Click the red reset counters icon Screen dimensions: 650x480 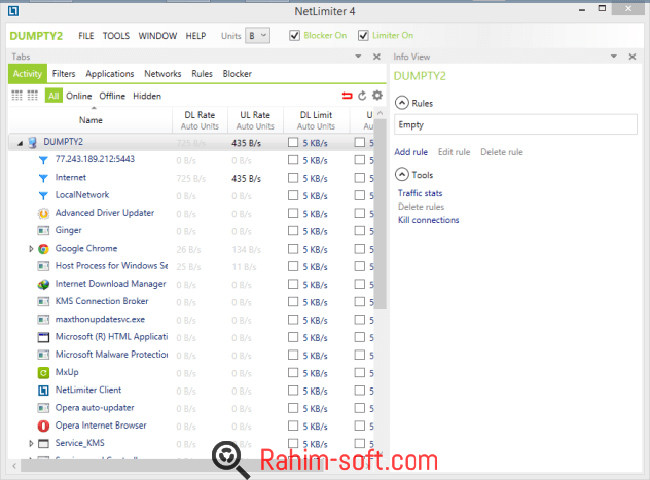[x=347, y=96]
